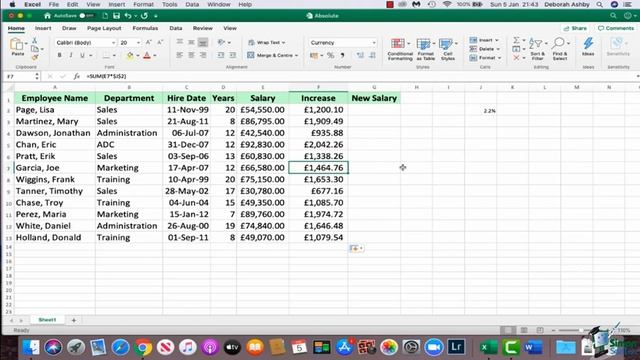The image size is (640, 360).
Task: Click the text orientation icon
Action: (x=221, y=42)
